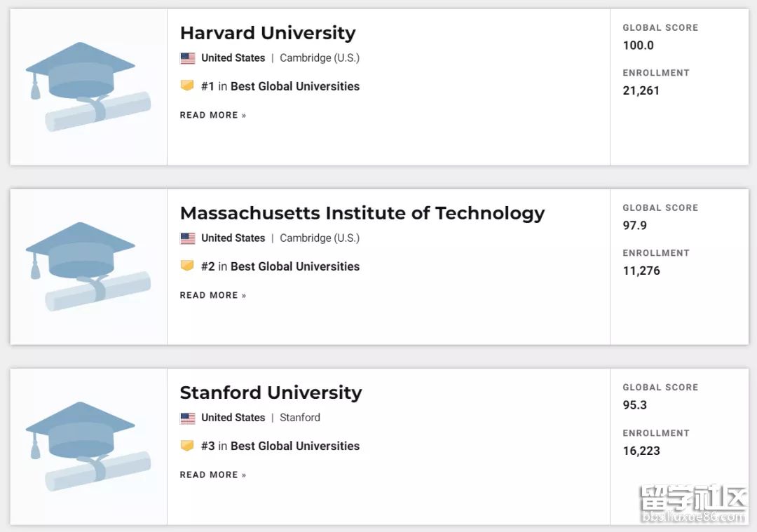Screen dimensions: 757x532
Task: Click the gold badge beside #2 ranking
Action: 187,266
